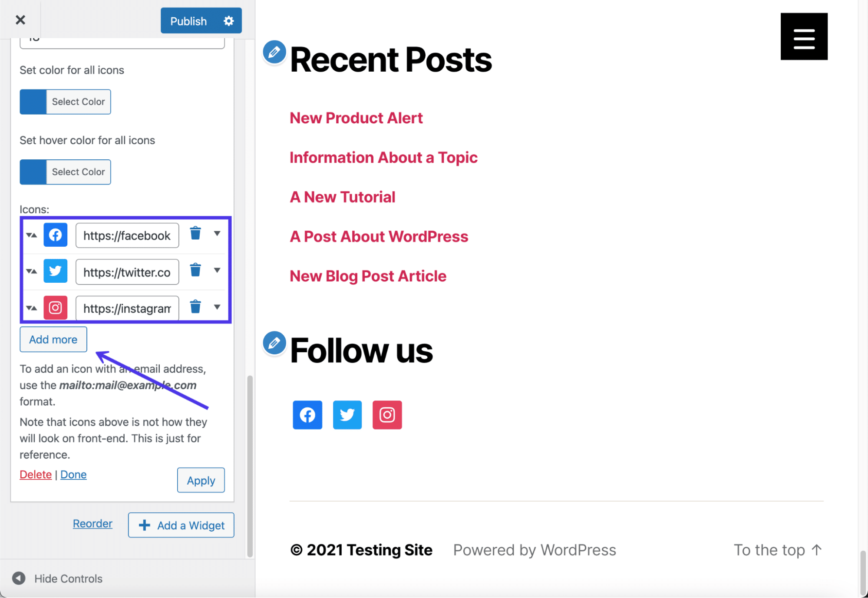Click the Facebook URL input field

(127, 235)
